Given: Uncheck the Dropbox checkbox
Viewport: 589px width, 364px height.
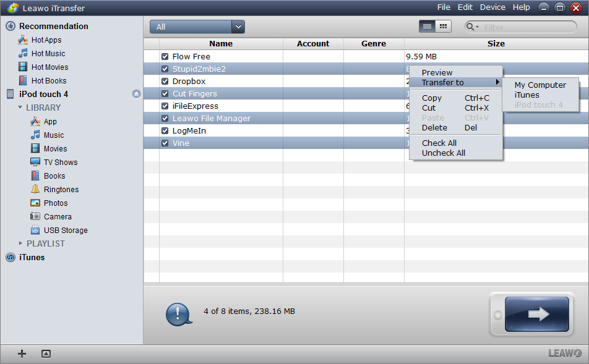Looking at the screenshot, I should [x=165, y=81].
